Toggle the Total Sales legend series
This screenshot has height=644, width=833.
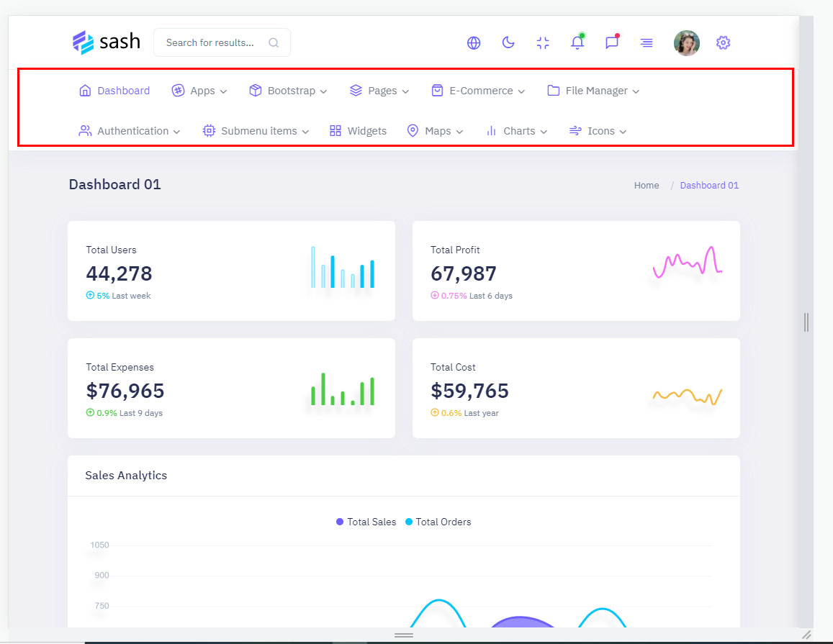pyautogui.click(x=366, y=522)
